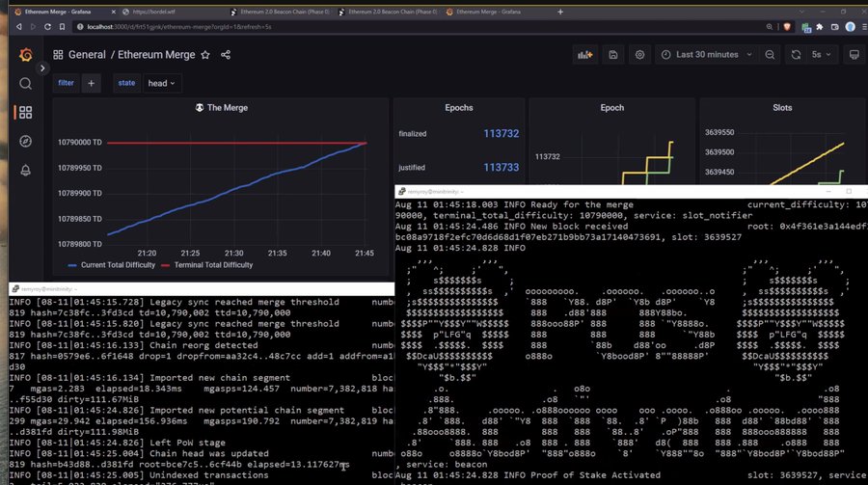Switch to first Ethereum 2.0 Beacon Chain tab
The width and height of the screenshot is (868, 485).
point(280,12)
